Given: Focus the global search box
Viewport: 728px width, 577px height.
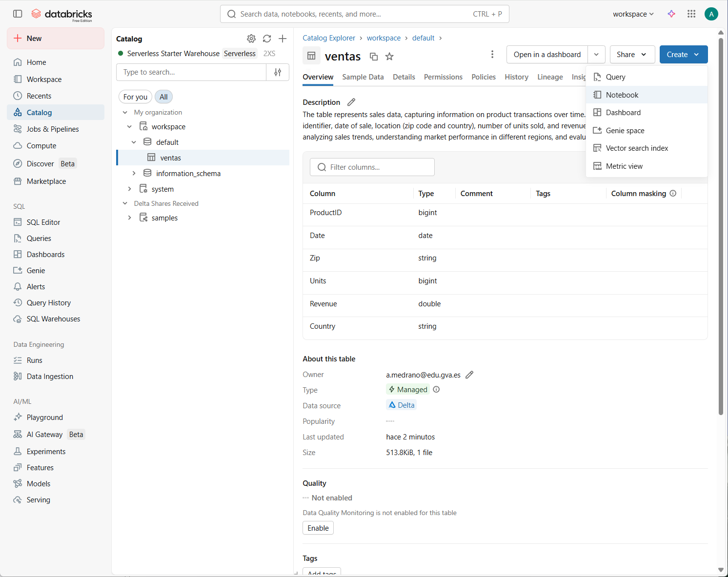Looking at the screenshot, I should point(364,14).
